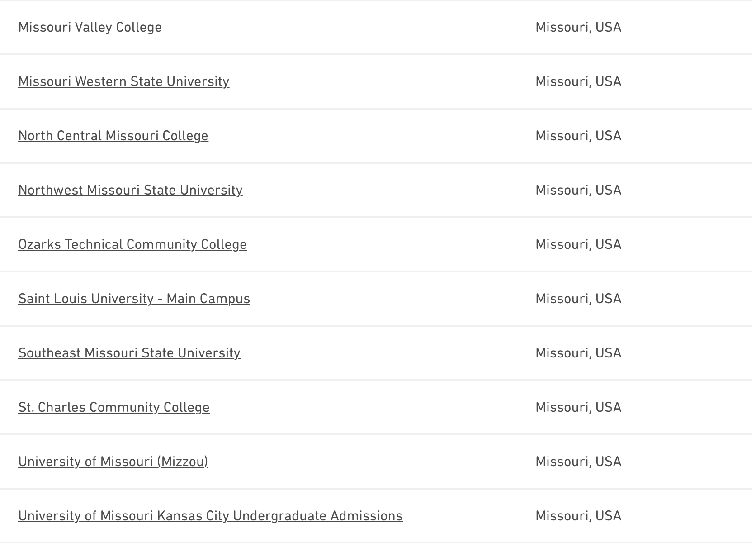The image size is (756, 543).
Task: Select Northwest Missouri State University link
Action: click(130, 190)
